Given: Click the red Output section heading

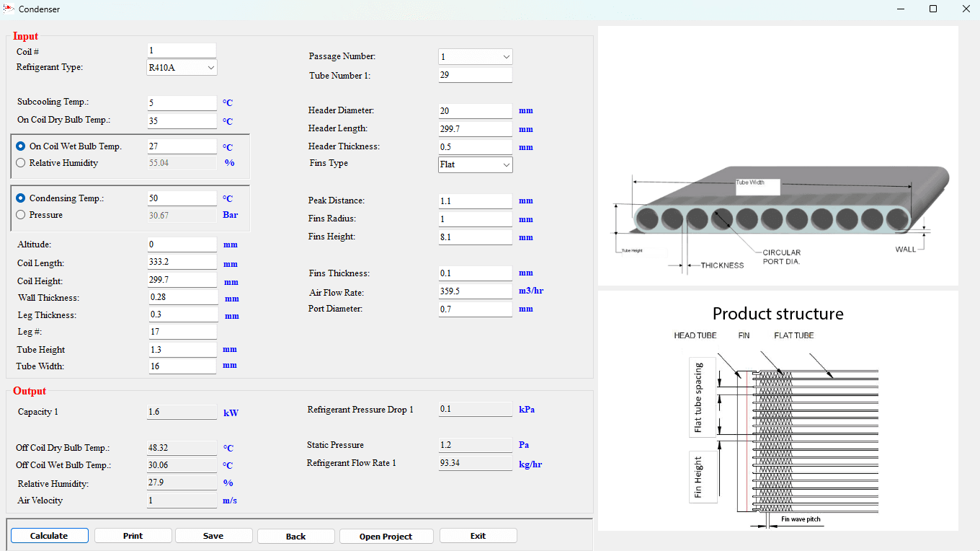Looking at the screenshot, I should click(x=30, y=391).
